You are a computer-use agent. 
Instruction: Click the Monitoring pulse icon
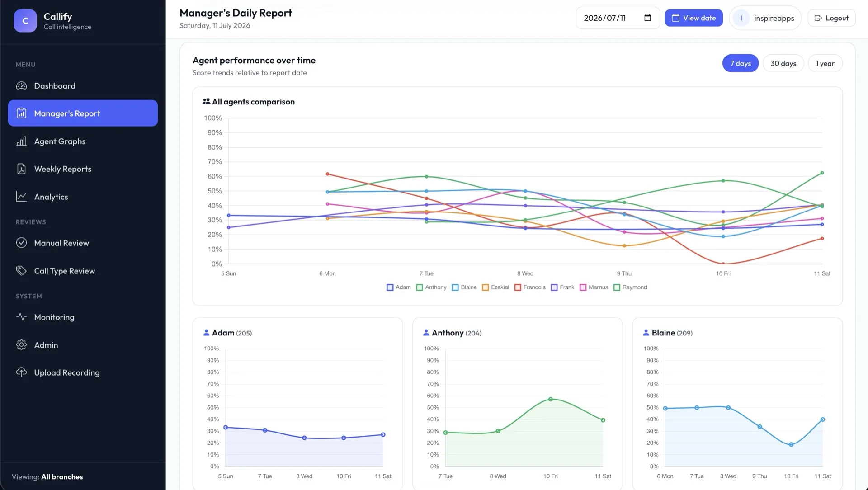pyautogui.click(x=21, y=317)
